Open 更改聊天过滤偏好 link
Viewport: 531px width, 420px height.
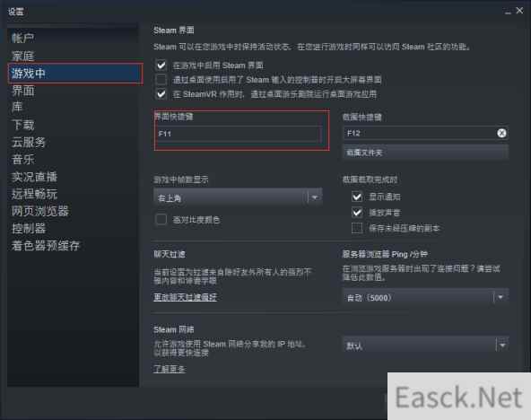tap(186, 297)
